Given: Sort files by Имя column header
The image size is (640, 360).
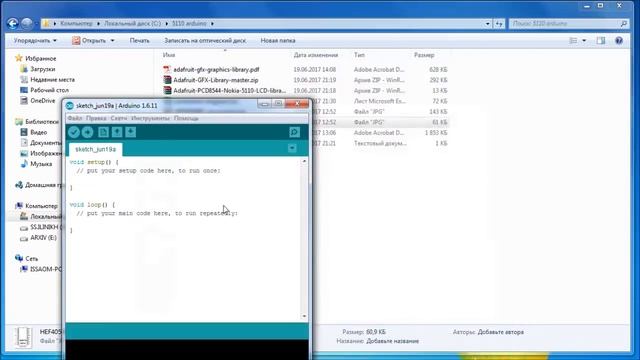Looking at the screenshot, I should pos(169,55).
